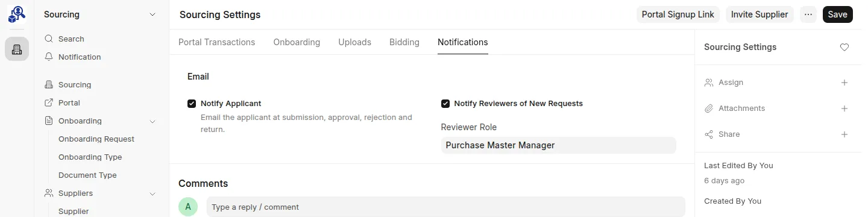This screenshot has height=217, width=868.
Task: Click the Sourcing Settings page title
Action: 220,14
